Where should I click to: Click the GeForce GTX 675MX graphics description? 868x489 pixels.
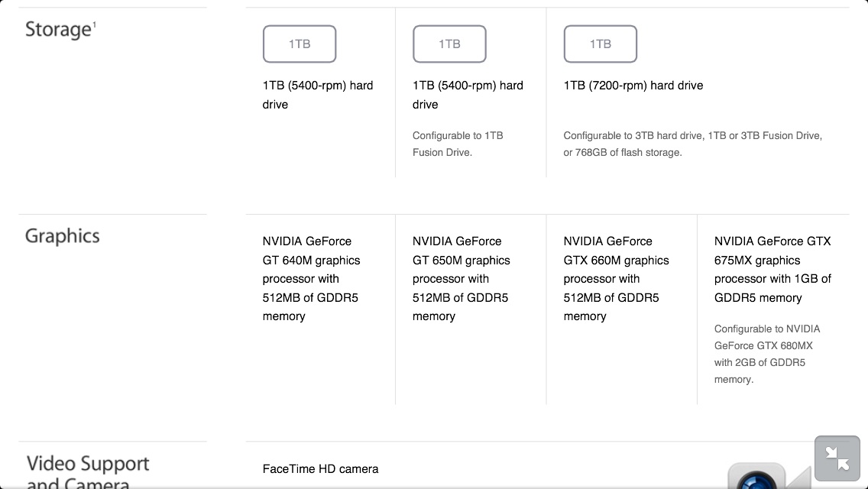(x=772, y=269)
